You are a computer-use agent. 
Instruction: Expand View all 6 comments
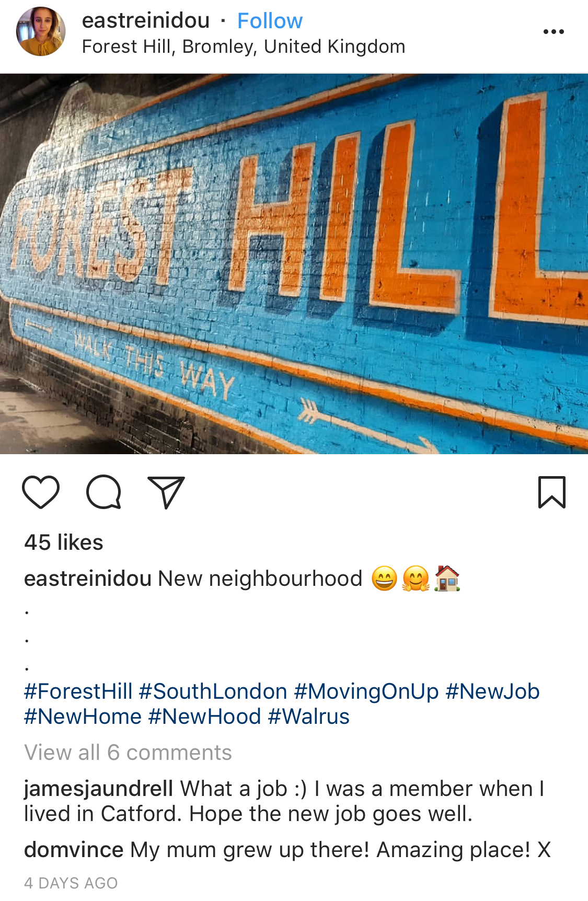(128, 753)
